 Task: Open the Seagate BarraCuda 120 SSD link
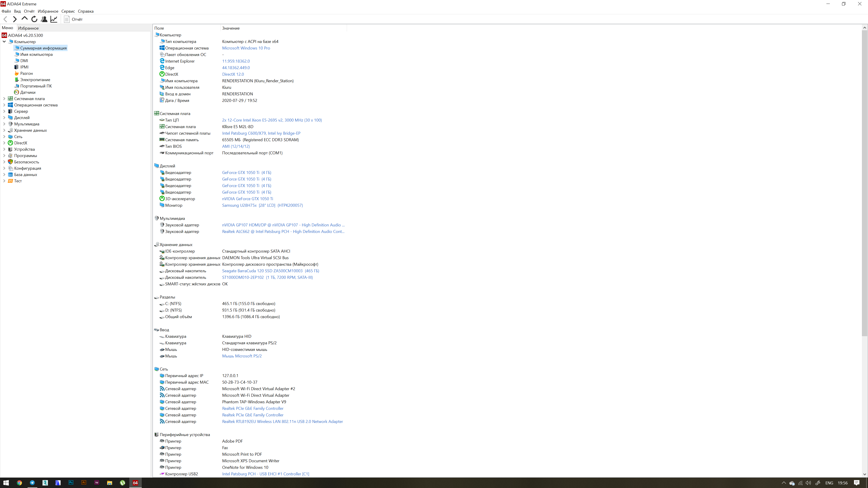tap(271, 271)
